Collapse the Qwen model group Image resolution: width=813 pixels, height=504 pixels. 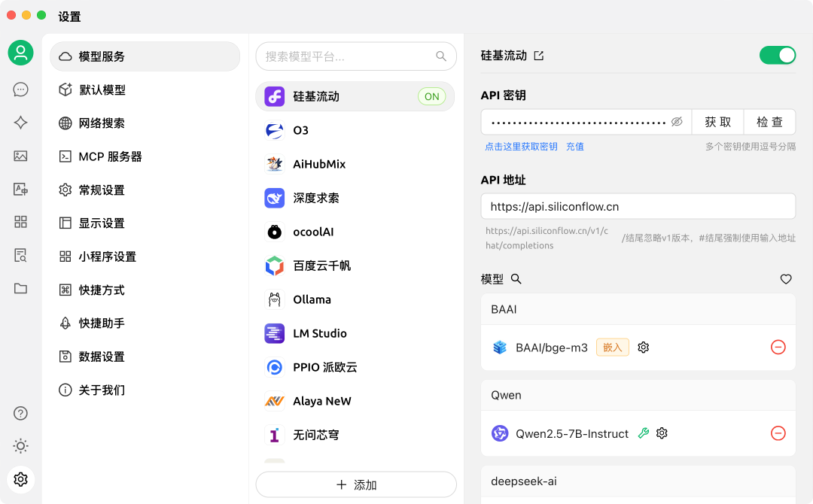[x=638, y=395]
